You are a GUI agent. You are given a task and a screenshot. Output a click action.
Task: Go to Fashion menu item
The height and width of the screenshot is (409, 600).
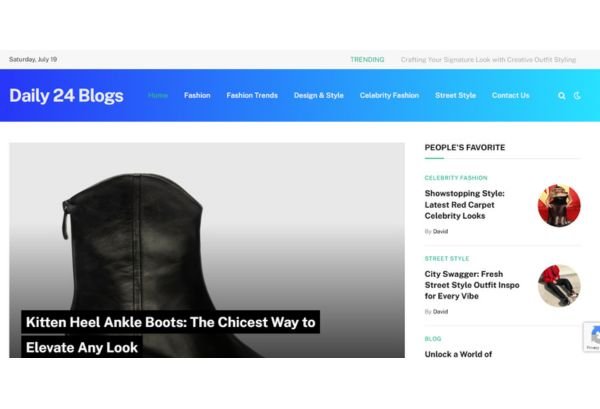click(197, 95)
